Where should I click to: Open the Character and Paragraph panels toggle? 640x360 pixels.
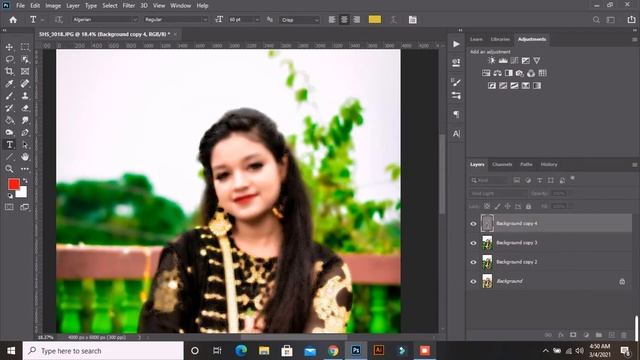tap(413, 20)
